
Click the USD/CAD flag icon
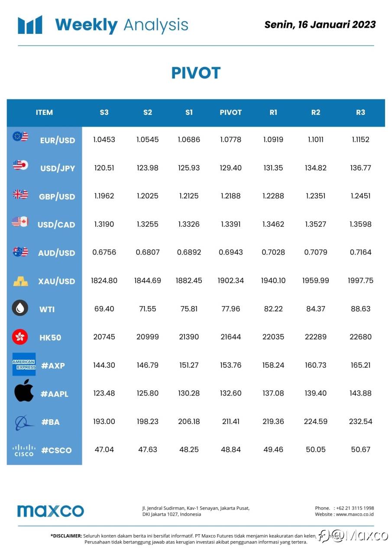(20, 222)
